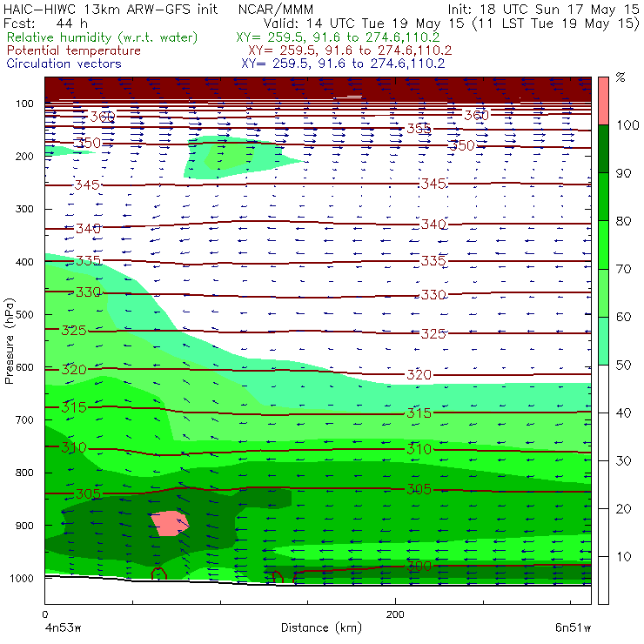Click the '40' colorbar value label
The height and width of the screenshot is (644, 644).
[x=623, y=413]
